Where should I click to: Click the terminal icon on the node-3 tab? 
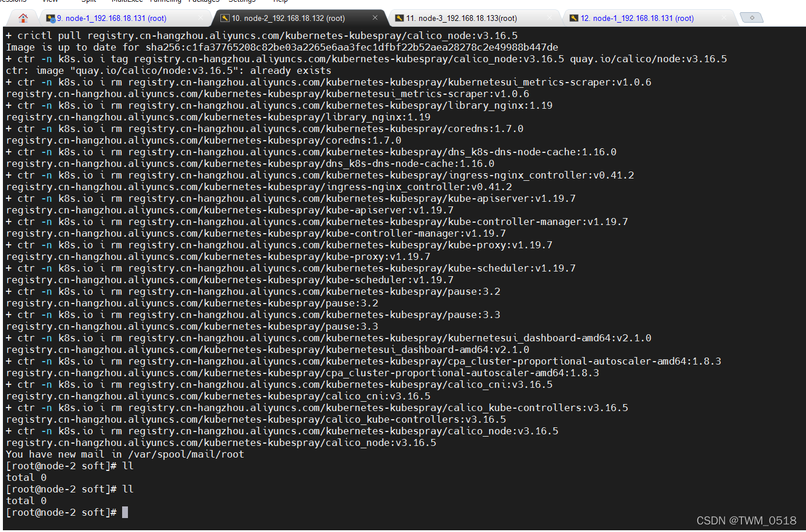[x=400, y=18]
